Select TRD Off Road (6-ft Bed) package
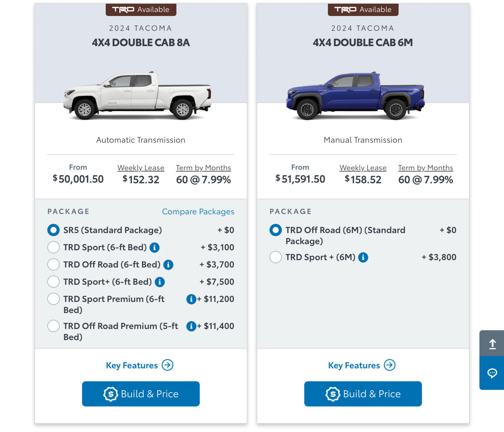The height and width of the screenshot is (432, 504). pos(54,264)
